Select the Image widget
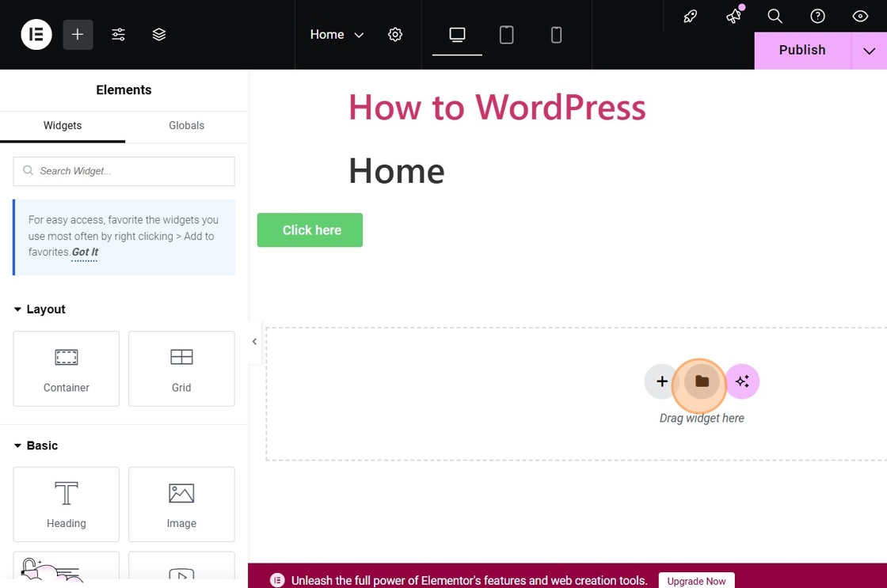The height and width of the screenshot is (588, 887). point(181,504)
